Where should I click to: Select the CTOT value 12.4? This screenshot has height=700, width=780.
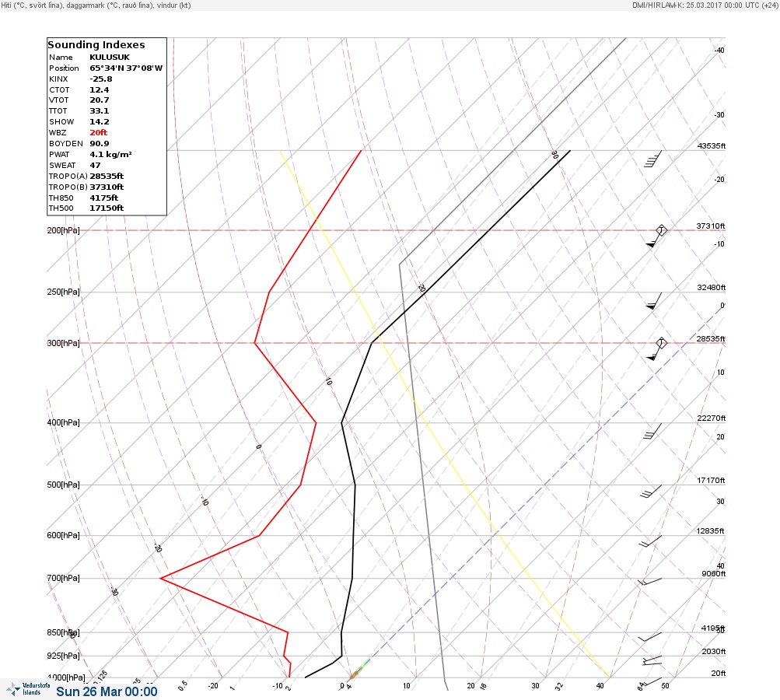(x=99, y=90)
